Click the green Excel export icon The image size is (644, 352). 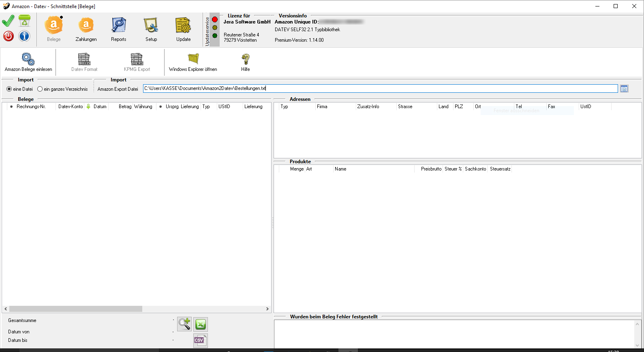pos(201,324)
